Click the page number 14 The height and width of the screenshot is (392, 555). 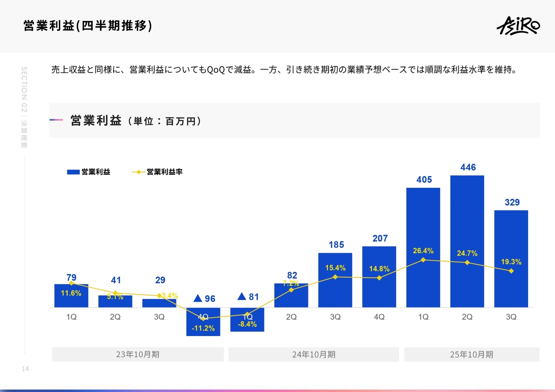[25, 369]
